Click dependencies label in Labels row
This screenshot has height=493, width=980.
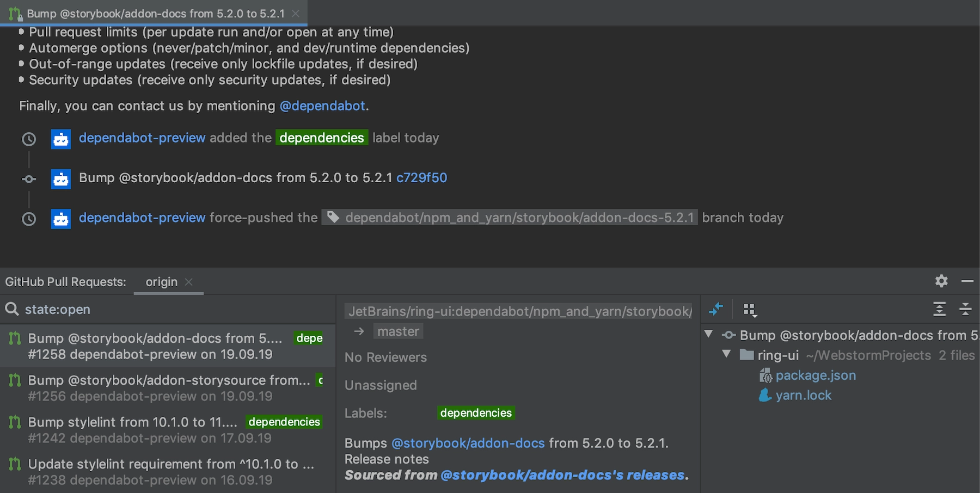[x=476, y=413]
